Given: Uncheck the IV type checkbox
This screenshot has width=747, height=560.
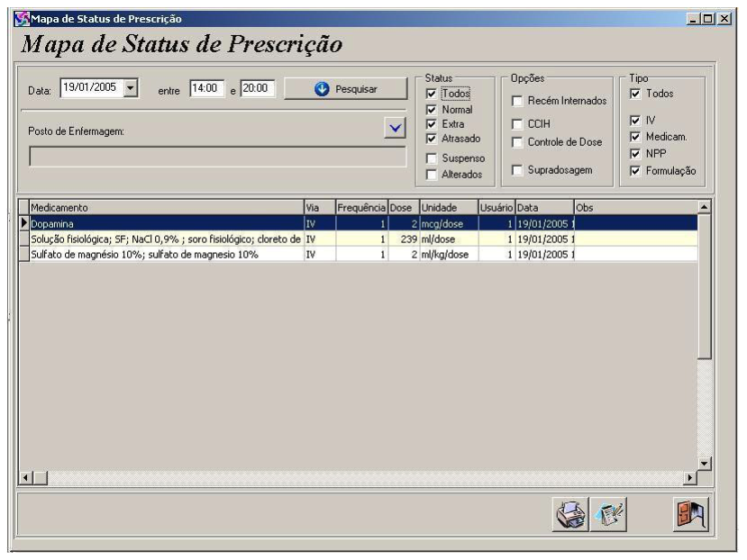Looking at the screenshot, I should click(x=635, y=121).
